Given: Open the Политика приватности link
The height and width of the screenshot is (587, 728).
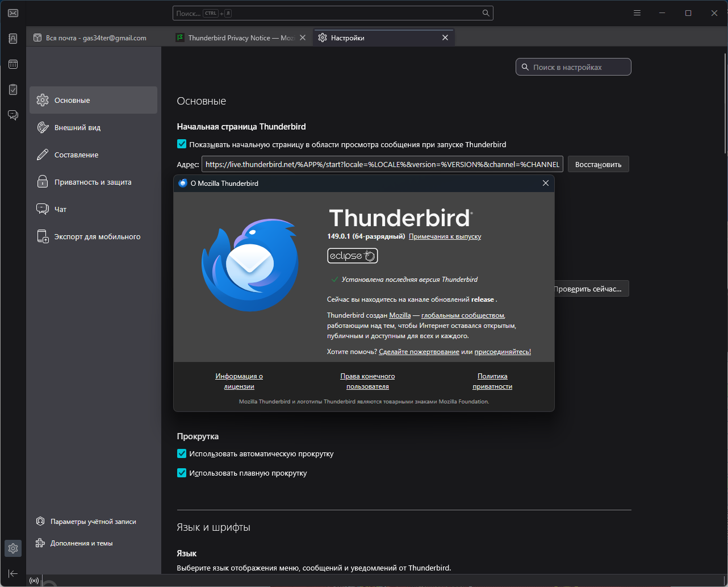Looking at the screenshot, I should 492,381.
